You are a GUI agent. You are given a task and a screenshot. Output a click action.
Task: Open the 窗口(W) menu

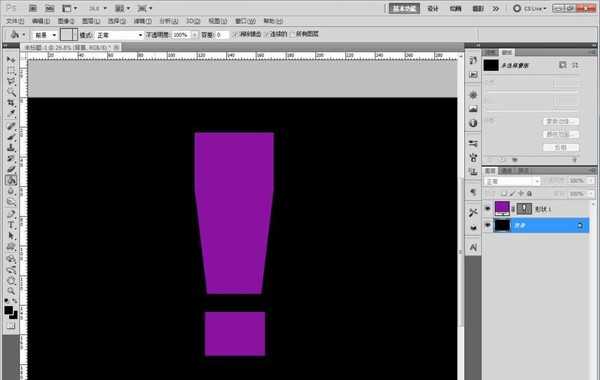click(x=245, y=21)
